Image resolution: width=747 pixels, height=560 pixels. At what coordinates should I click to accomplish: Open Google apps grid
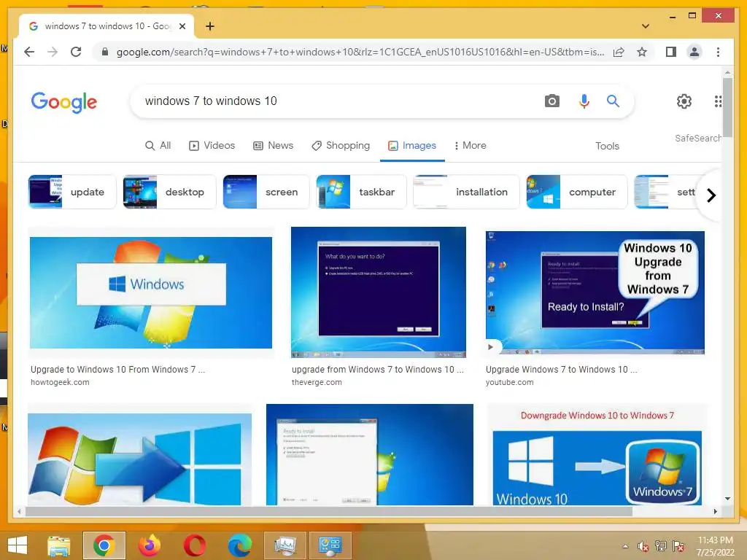(x=718, y=101)
